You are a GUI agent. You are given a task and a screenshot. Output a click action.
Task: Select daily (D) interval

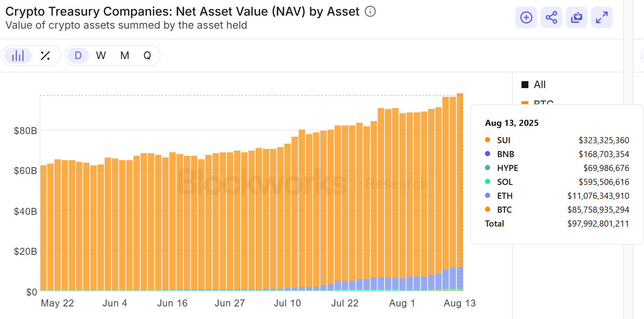(x=78, y=56)
